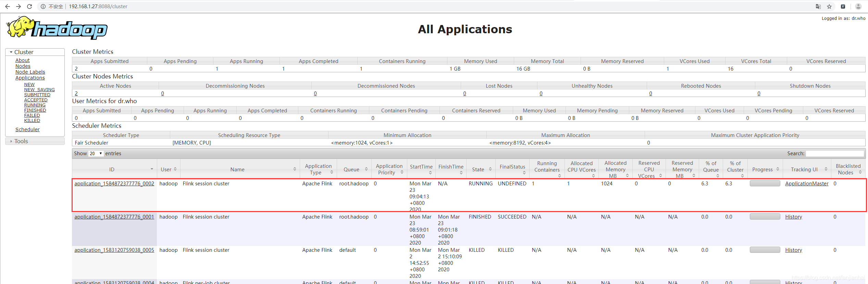Filter applications by FAILED state
Screen dimensions: 868x284
click(32, 115)
